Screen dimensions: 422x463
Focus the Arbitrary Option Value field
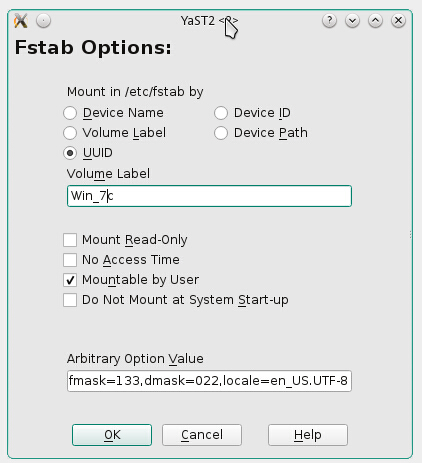click(x=209, y=381)
